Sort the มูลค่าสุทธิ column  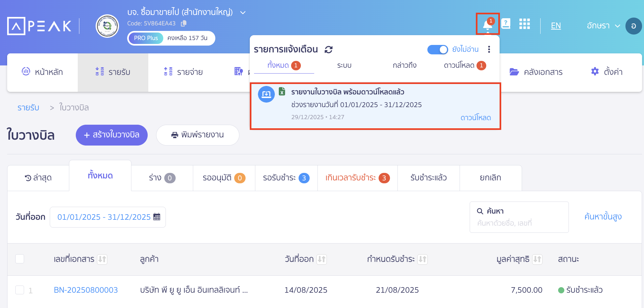point(537,259)
